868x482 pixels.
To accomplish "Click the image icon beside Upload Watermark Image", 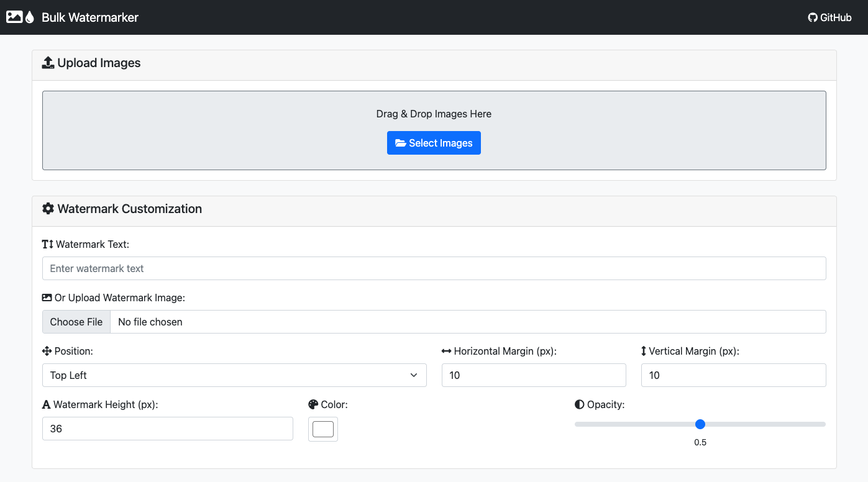I will point(47,298).
